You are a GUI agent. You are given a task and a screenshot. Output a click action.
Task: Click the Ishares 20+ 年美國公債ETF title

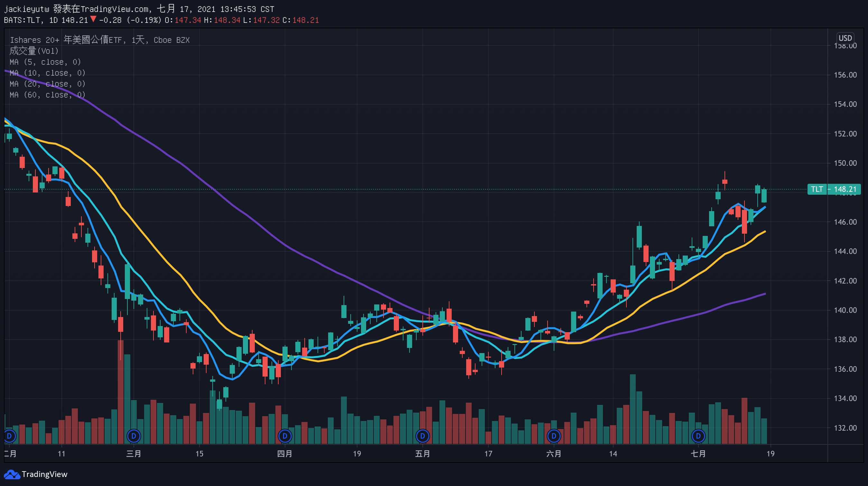(x=99, y=40)
